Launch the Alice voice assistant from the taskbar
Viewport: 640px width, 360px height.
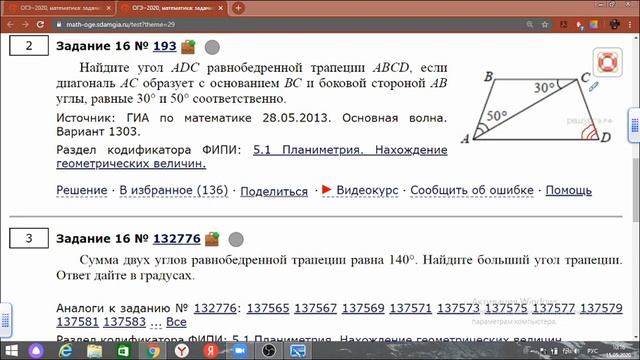(36, 351)
